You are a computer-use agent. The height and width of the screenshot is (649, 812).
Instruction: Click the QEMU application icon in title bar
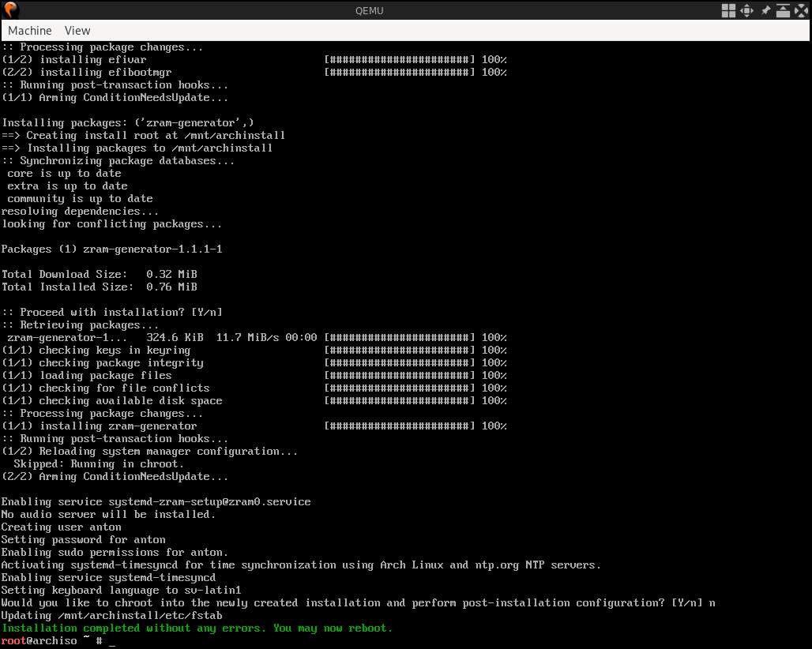click(11, 9)
